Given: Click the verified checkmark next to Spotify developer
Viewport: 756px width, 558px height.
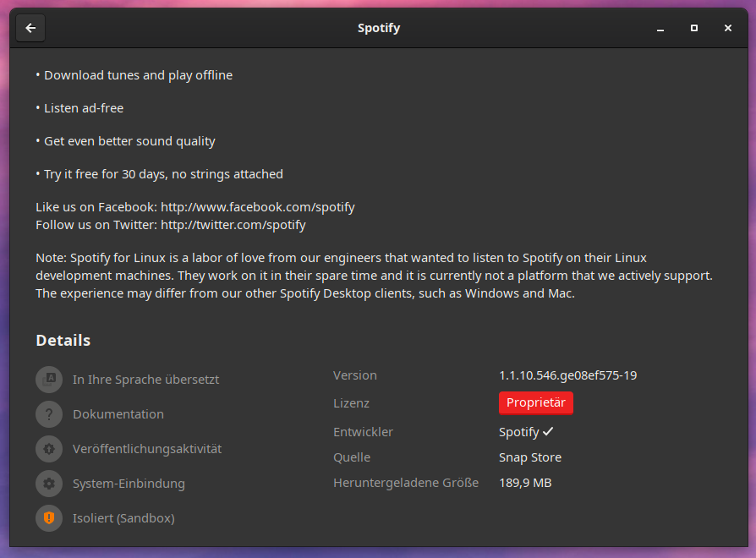Looking at the screenshot, I should (548, 432).
